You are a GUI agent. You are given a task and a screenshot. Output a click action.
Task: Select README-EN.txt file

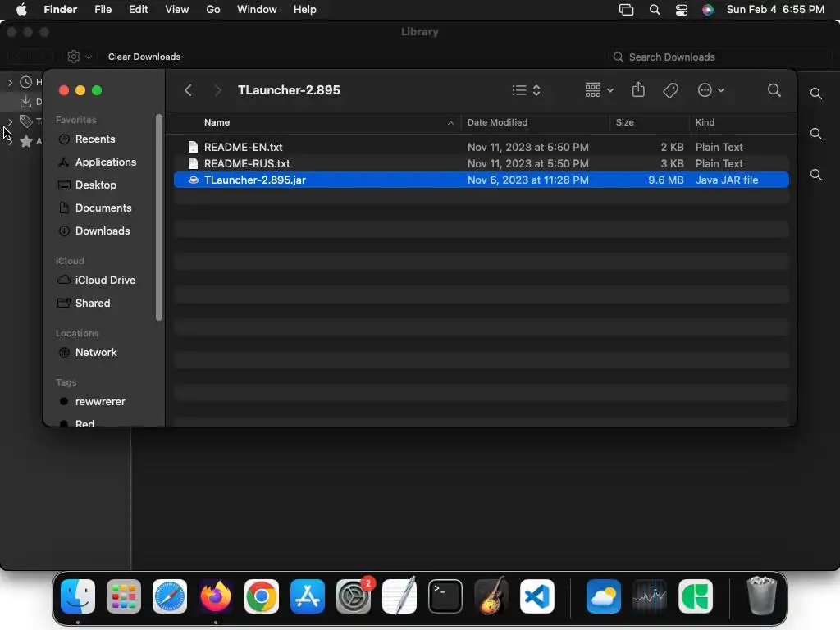point(481,147)
